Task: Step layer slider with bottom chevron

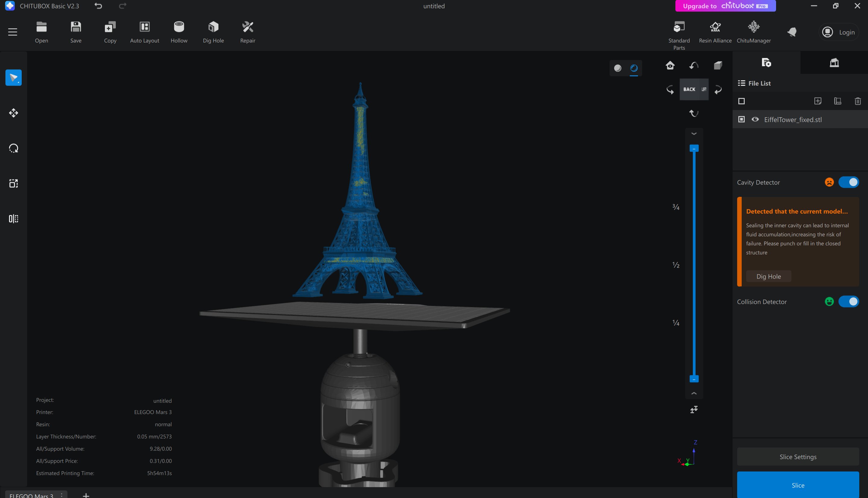Action: (693, 393)
